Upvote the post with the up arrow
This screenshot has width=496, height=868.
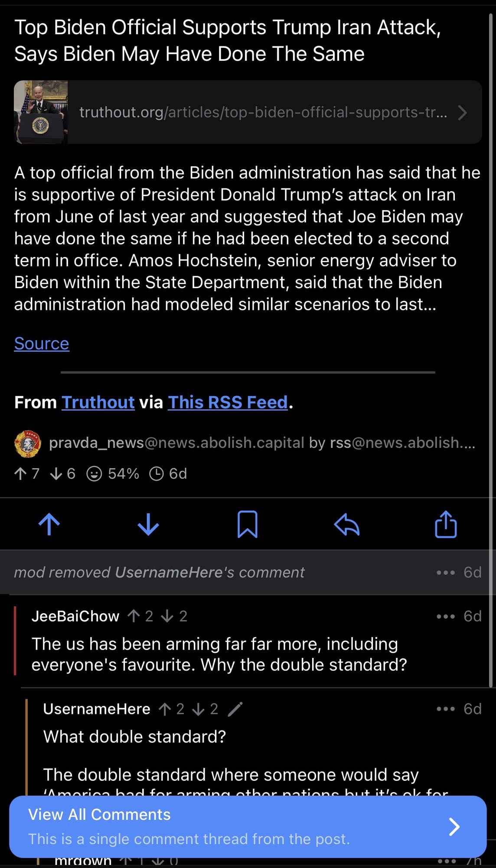tap(49, 524)
